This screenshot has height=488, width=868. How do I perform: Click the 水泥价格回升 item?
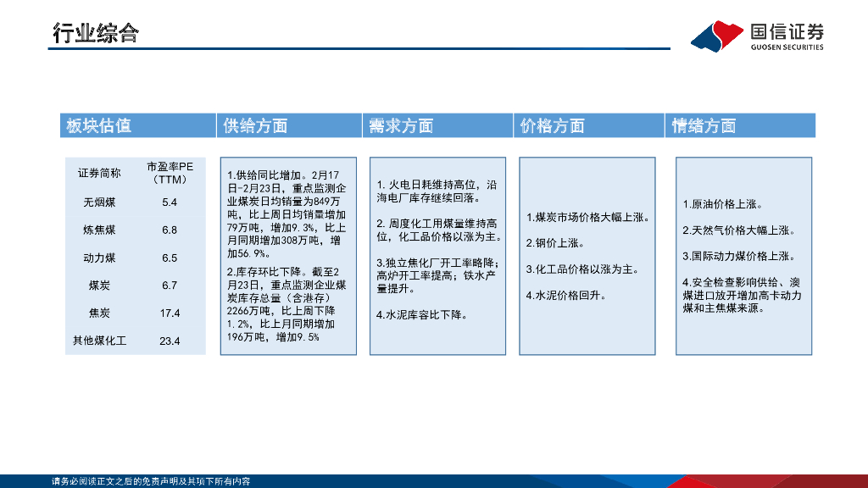pyautogui.click(x=566, y=296)
